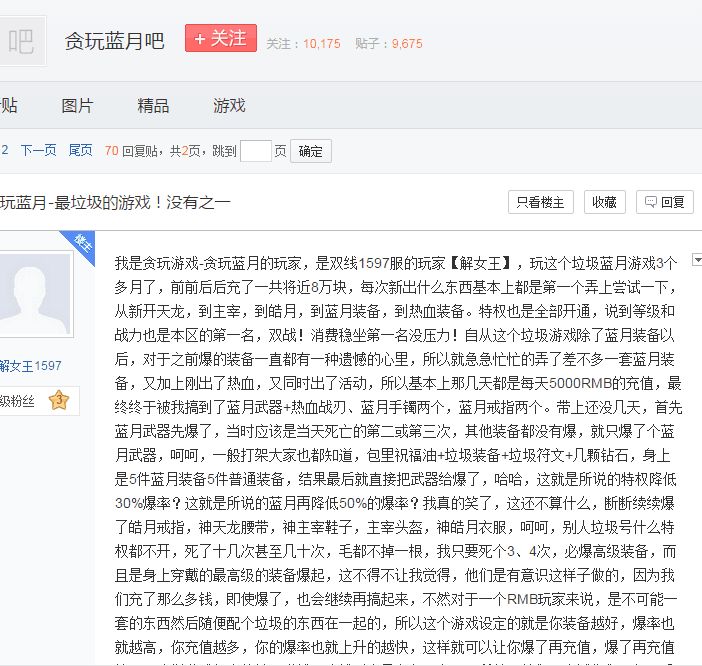Click the speech bubble icon in 回复
This screenshot has height=666, width=702.
coord(651,201)
